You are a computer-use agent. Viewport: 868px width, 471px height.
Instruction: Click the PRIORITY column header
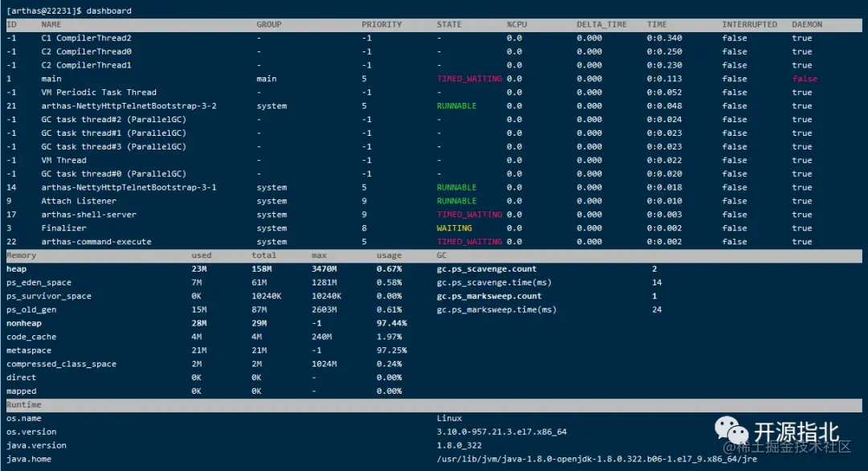[382, 24]
